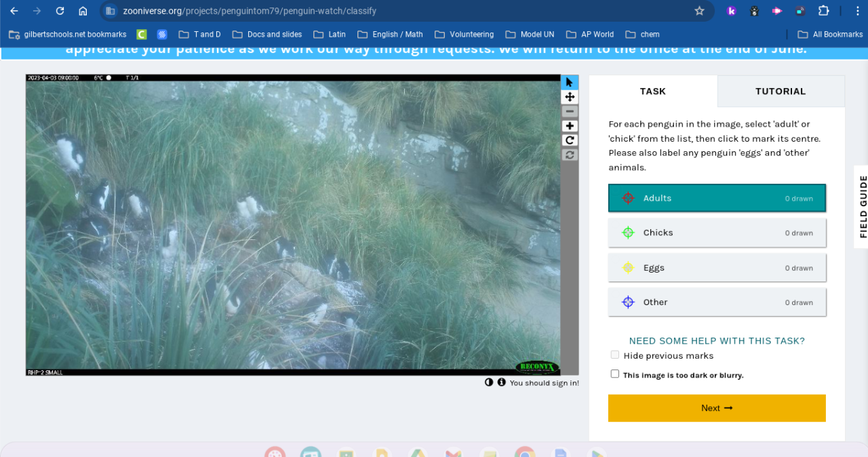The image size is (868, 457).
Task: Expand the All Bookmarks folder
Action: coord(830,34)
